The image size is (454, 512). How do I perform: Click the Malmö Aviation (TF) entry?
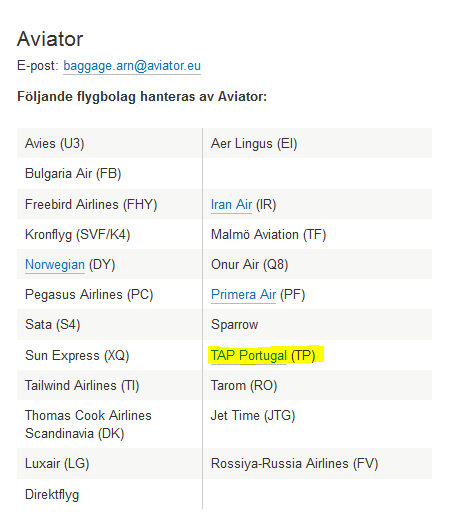[268, 234]
